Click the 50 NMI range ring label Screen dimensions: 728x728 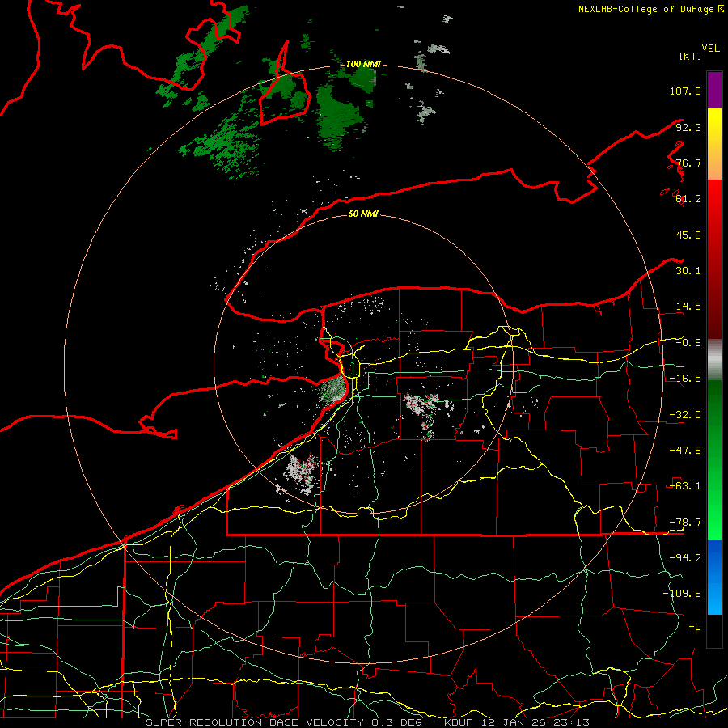[363, 214]
